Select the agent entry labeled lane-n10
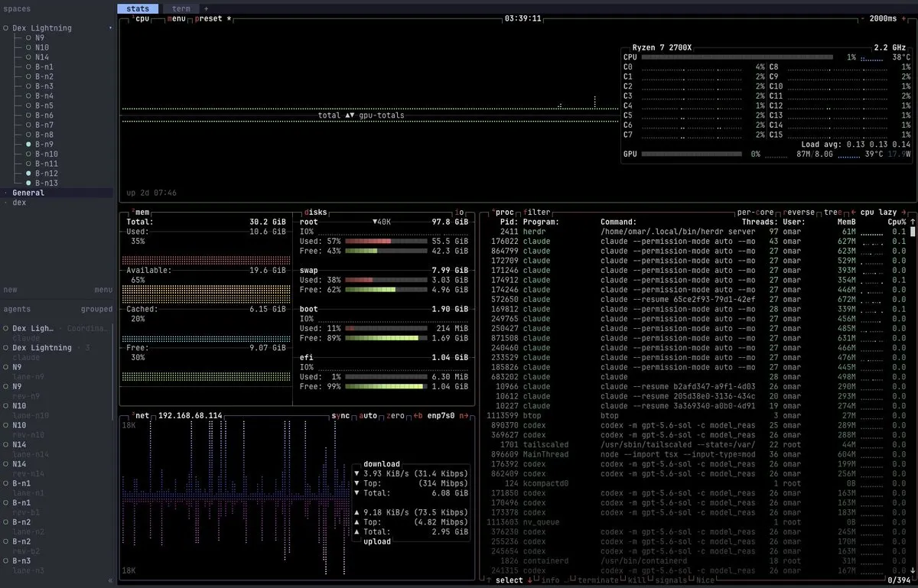The image size is (918, 588). pos(31,415)
